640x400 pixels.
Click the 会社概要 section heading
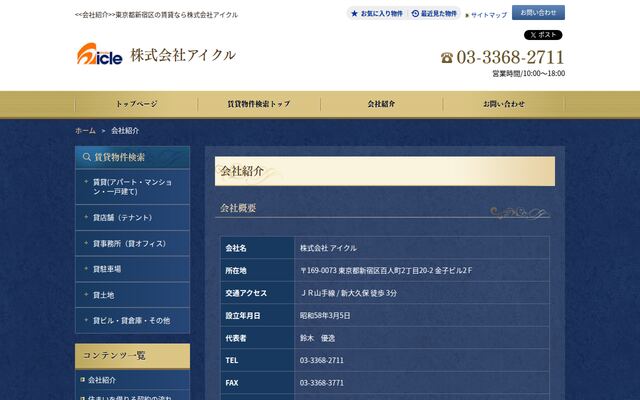pyautogui.click(x=238, y=208)
